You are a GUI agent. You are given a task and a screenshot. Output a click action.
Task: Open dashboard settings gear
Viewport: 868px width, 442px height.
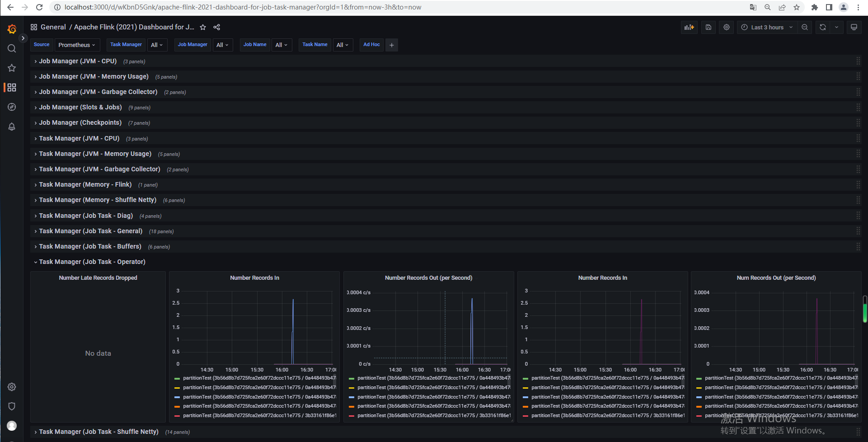point(727,27)
